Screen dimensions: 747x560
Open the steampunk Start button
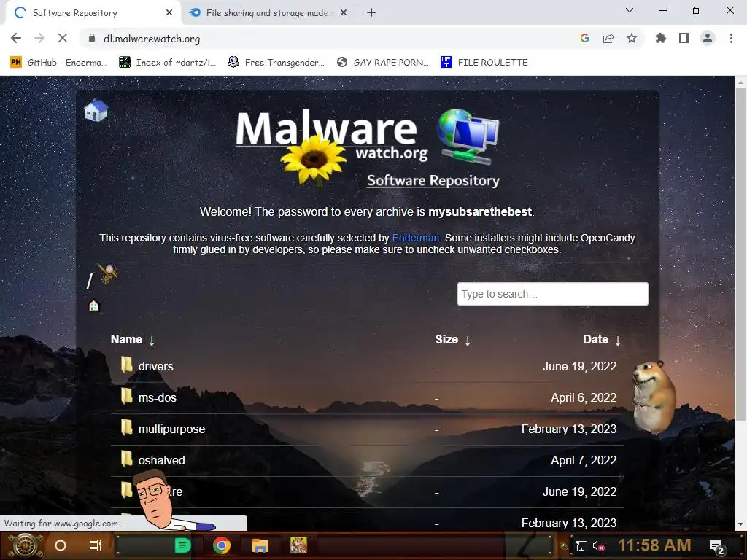[26, 545]
